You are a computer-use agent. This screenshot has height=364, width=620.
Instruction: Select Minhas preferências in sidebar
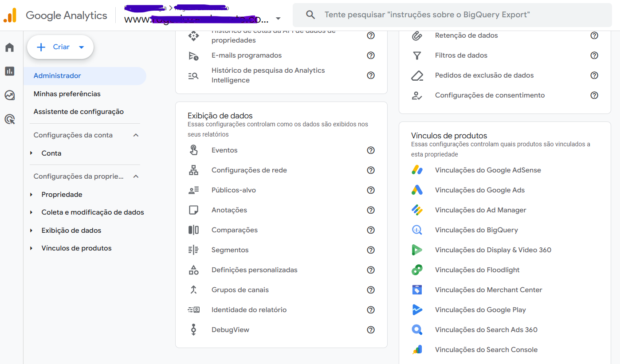coord(67,94)
